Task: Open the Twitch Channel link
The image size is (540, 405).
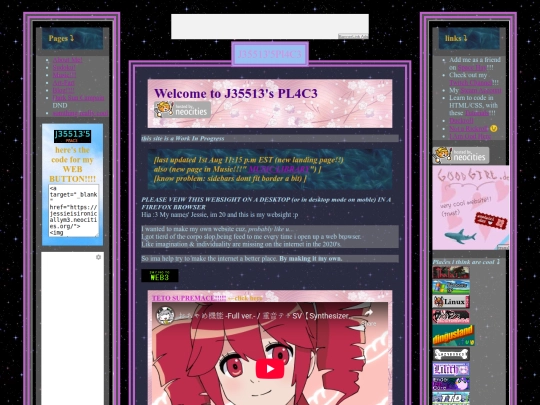Action: pyautogui.click(x=470, y=83)
